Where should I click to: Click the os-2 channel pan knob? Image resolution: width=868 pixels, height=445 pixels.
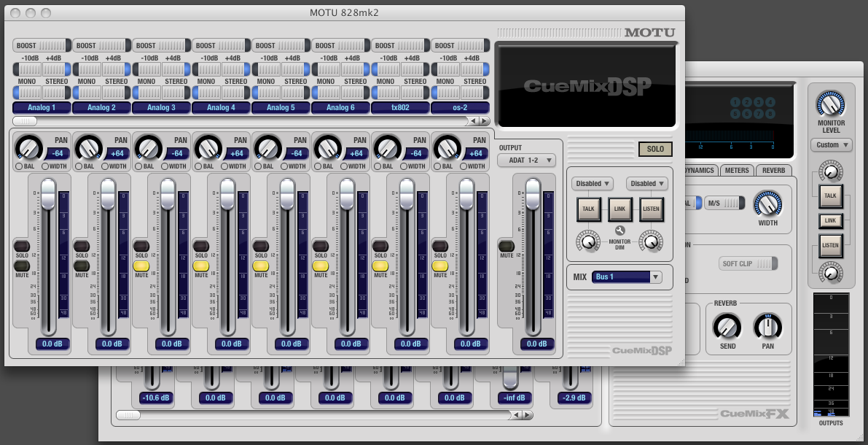(447, 149)
